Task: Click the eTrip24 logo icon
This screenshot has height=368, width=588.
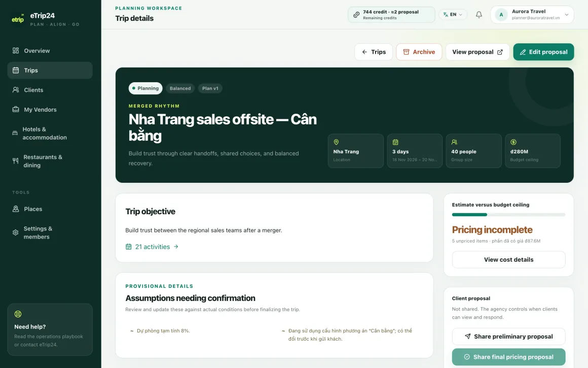Action: tap(18, 19)
